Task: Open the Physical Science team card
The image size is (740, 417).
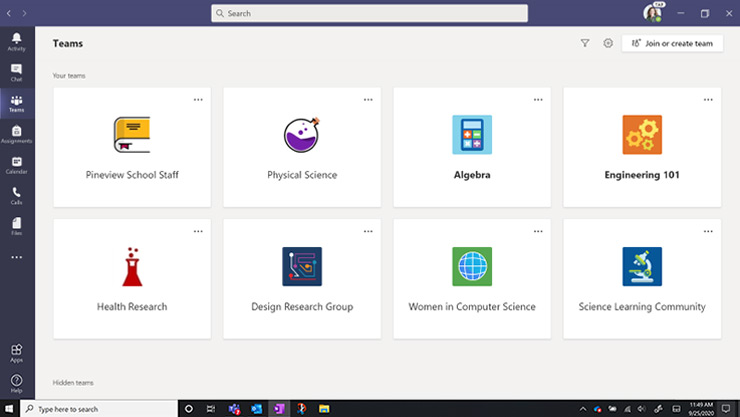Action: (302, 147)
